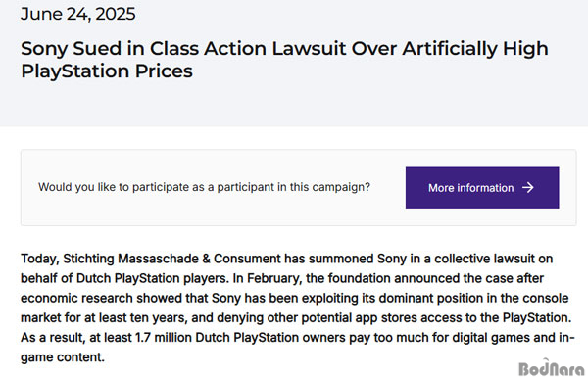Click the Sony Sued article headline

tap(284, 60)
